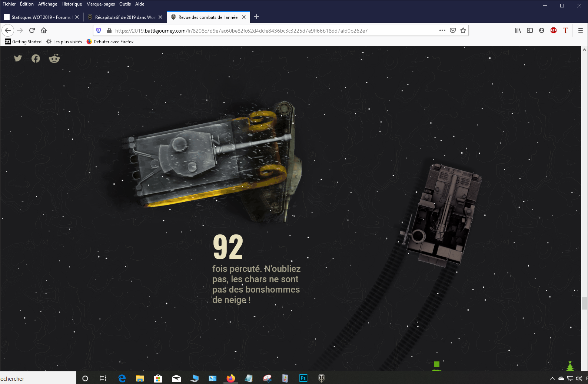Open the Fichier menu
The height and width of the screenshot is (384, 588).
click(x=9, y=4)
